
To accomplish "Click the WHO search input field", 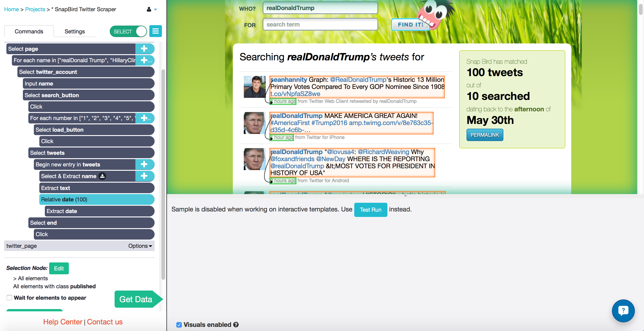I will pyautogui.click(x=319, y=8).
